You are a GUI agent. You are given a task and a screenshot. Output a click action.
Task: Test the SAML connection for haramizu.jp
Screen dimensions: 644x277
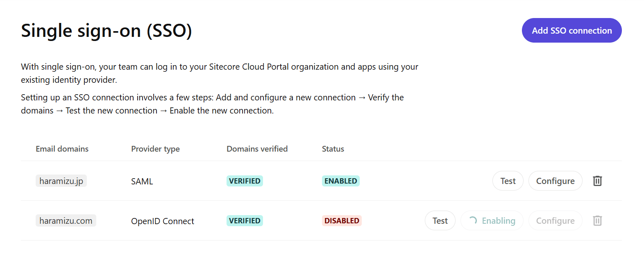click(x=508, y=181)
